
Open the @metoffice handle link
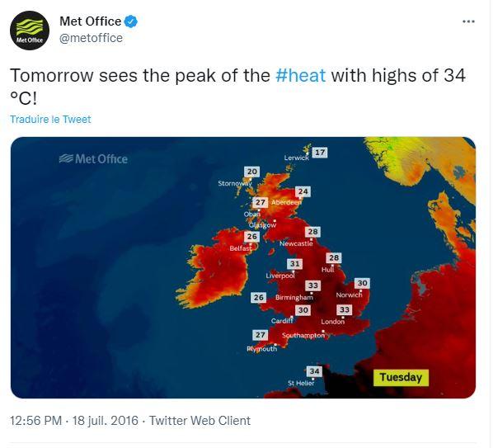[91, 38]
